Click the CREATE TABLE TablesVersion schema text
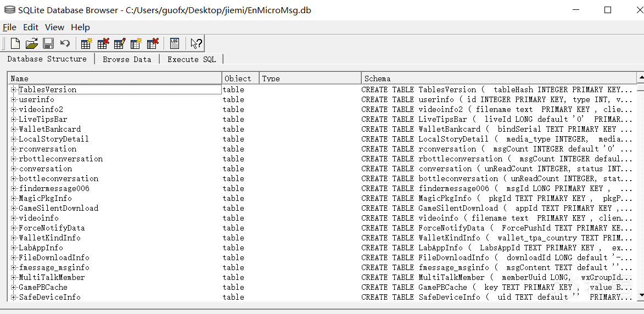 click(497, 89)
